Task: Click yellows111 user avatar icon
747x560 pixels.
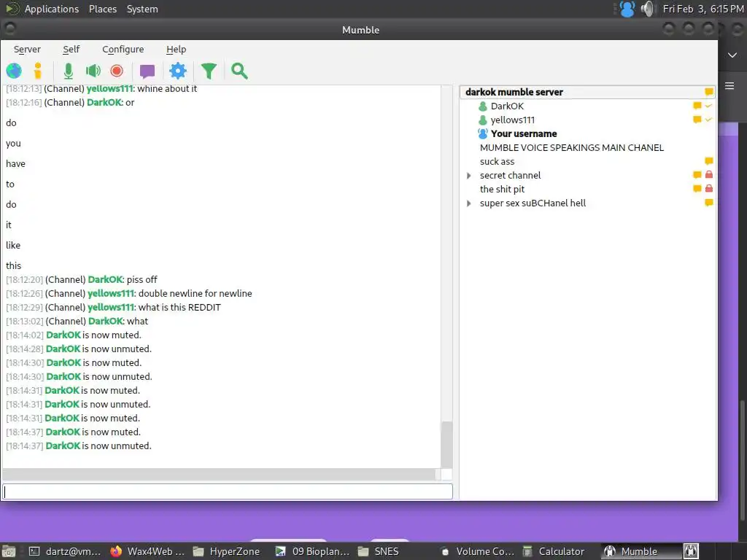Action: (x=483, y=120)
